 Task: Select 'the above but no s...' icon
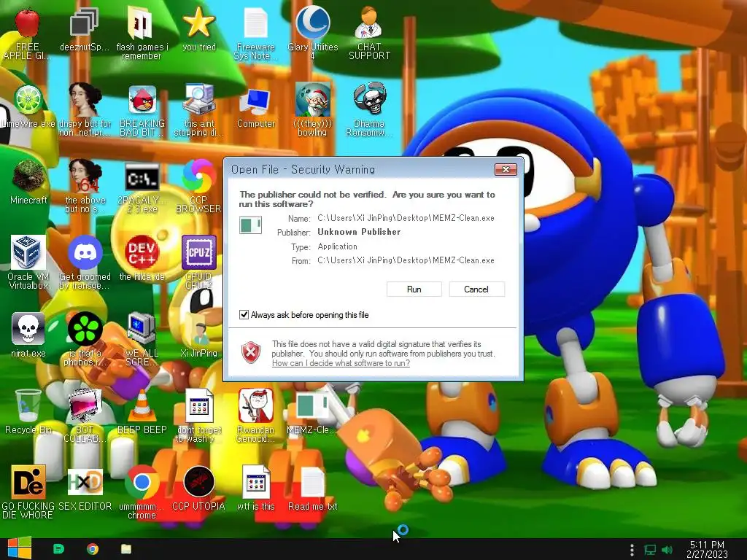[85, 187]
